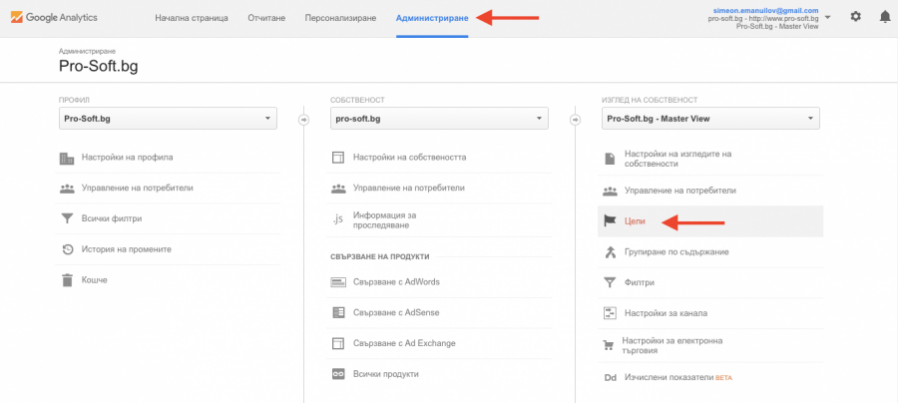Click the people icon in the Изглед column
Screen dimensions: 898x403
pyautogui.click(x=609, y=191)
